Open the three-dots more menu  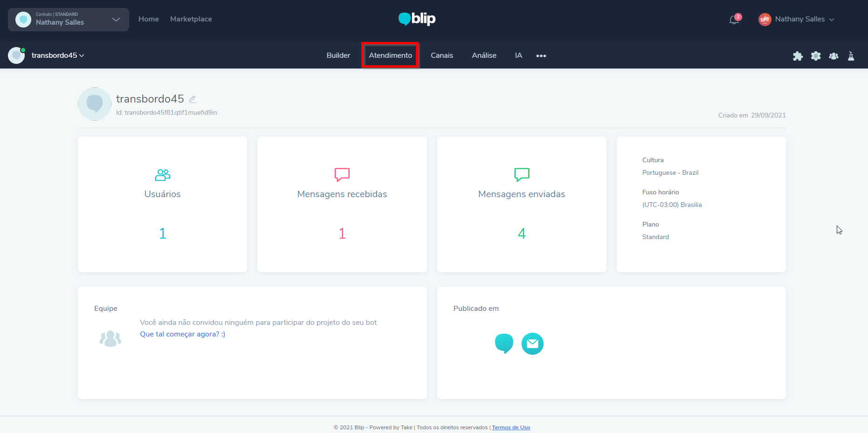(x=541, y=56)
